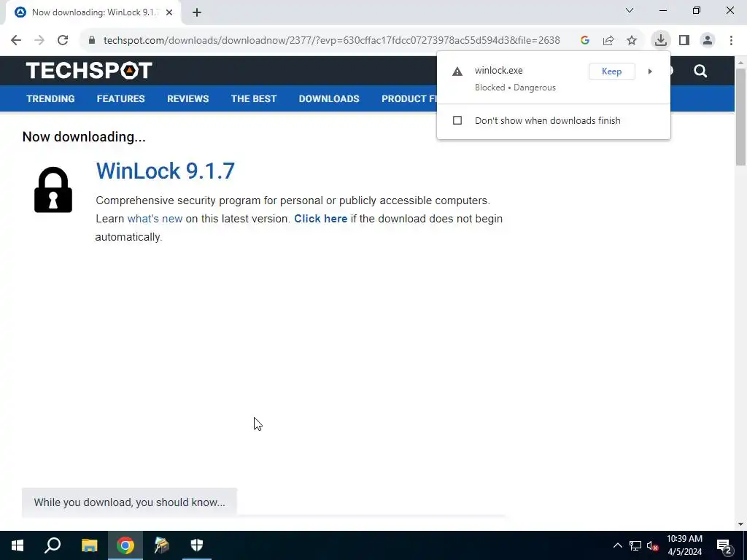
Task: Open Windows taskbar search
Action: (53, 545)
